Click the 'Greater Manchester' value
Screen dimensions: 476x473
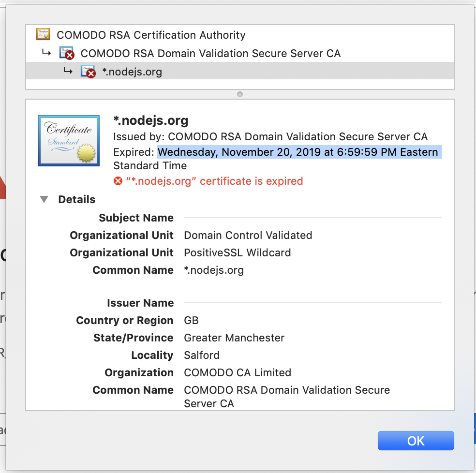tap(234, 338)
